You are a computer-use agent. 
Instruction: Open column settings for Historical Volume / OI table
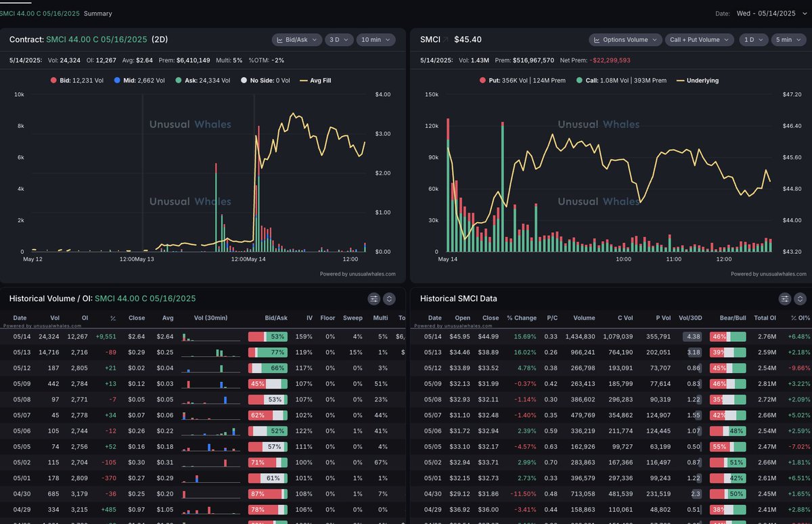click(374, 299)
